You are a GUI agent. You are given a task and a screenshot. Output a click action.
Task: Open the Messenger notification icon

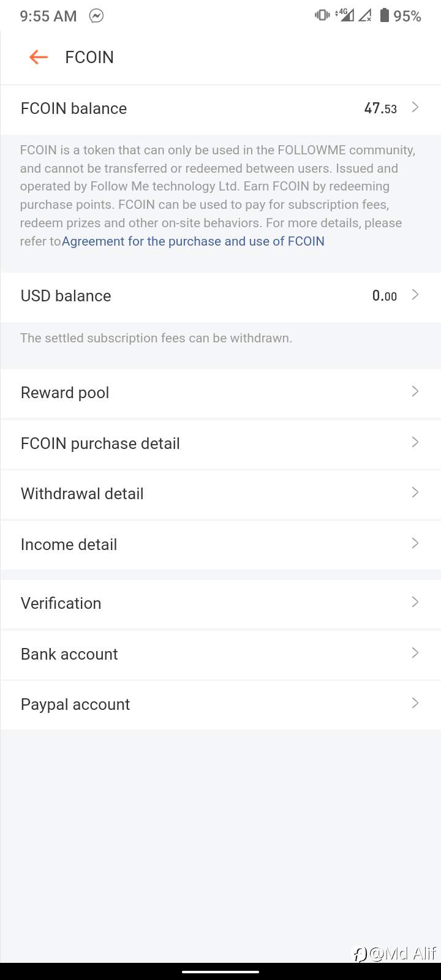(96, 16)
